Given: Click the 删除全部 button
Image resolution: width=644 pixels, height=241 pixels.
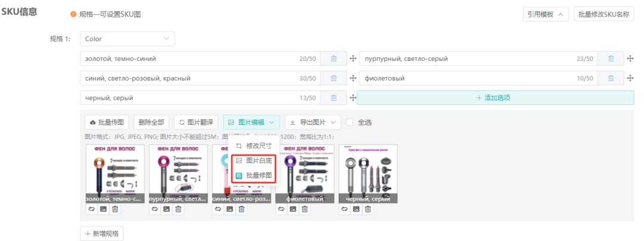Looking at the screenshot, I should coord(151,122).
